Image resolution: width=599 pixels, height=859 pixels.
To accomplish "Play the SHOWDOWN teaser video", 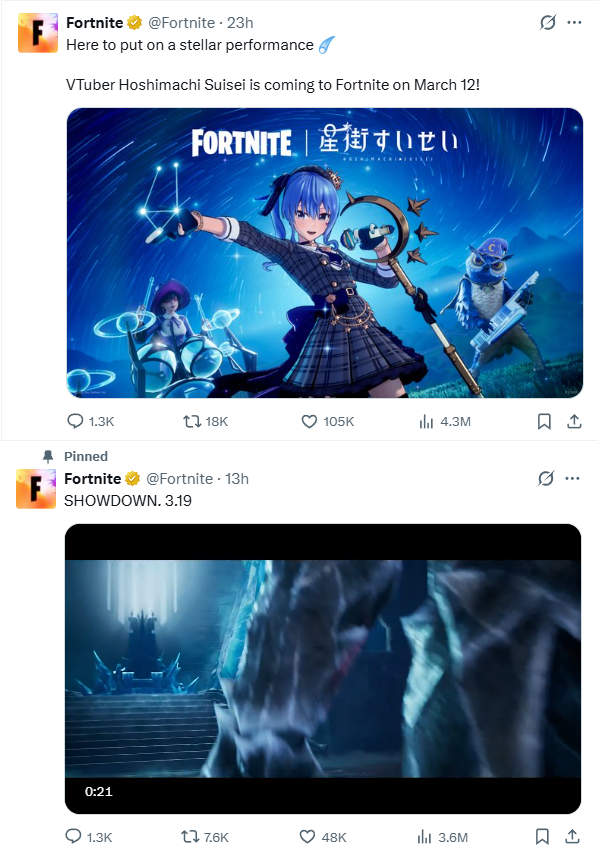I will tap(323, 669).
